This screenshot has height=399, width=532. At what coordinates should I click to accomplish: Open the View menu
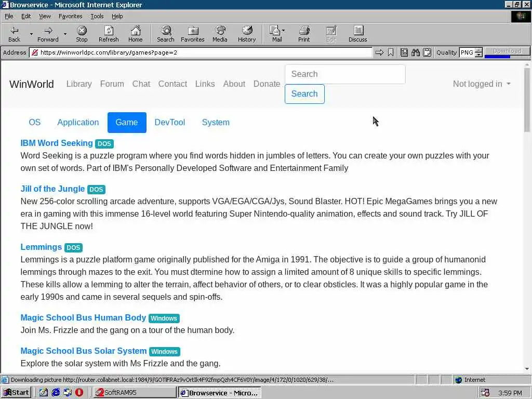point(45,16)
